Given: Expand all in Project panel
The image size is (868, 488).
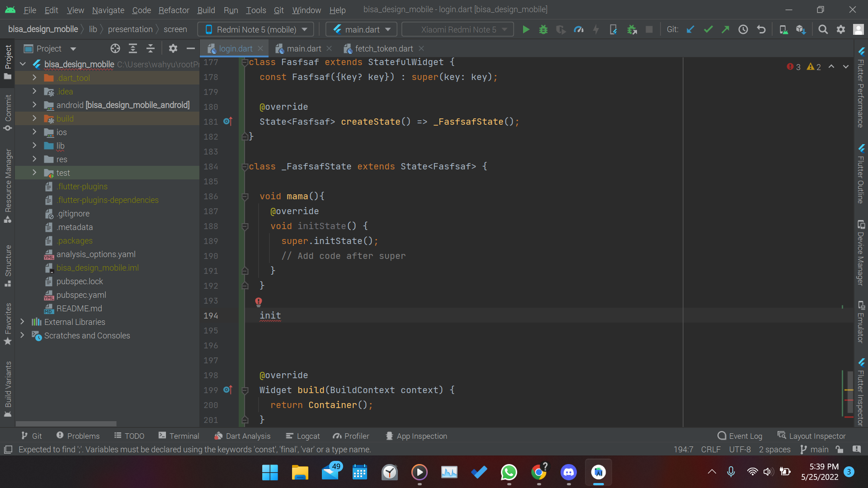Looking at the screenshot, I should 133,48.
